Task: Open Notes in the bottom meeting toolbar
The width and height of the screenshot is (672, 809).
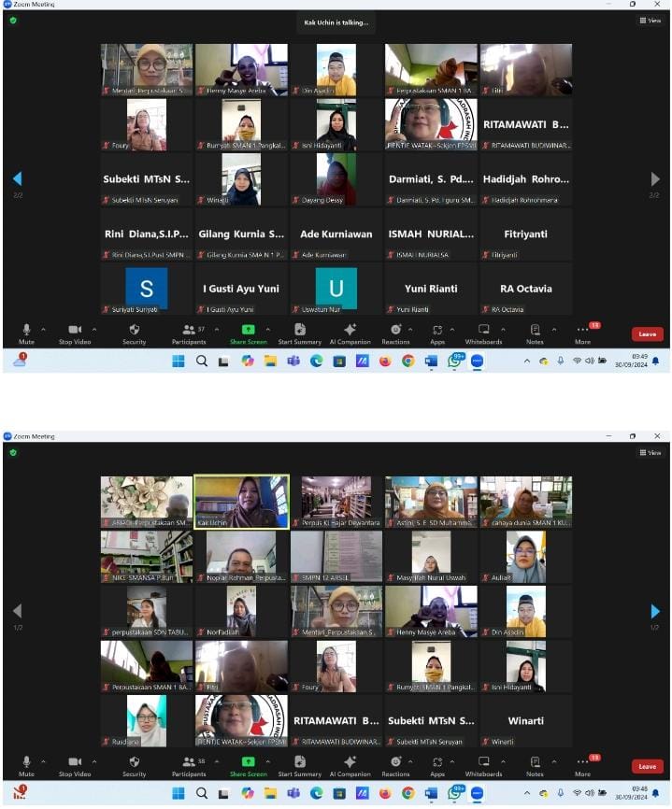Action: (535, 765)
